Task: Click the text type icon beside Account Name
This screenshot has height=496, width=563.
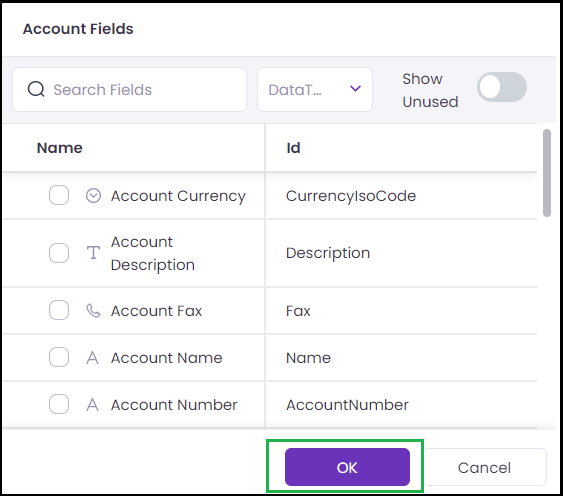Action: (93, 358)
